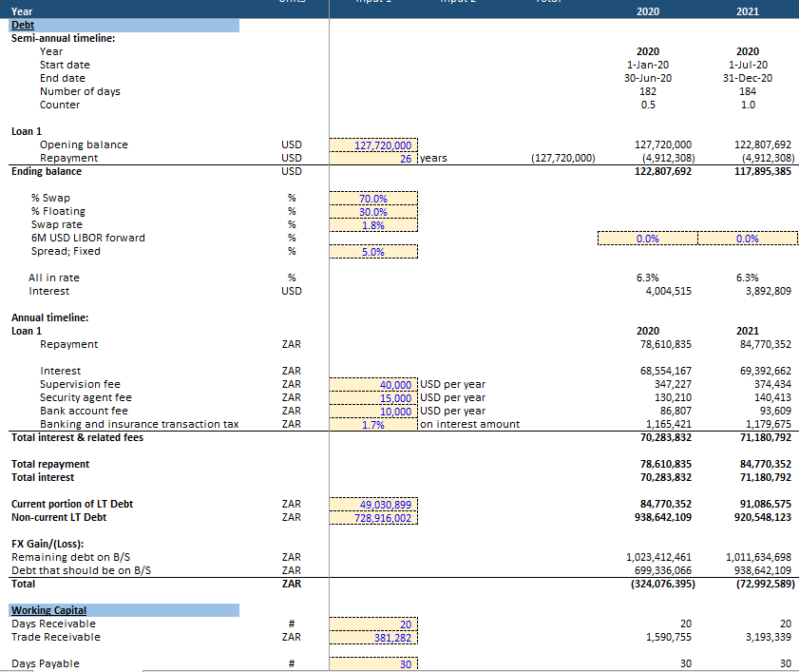Click the Spread; Fixed input 5.0%
This screenshot has height=672, width=799.
[x=373, y=252]
